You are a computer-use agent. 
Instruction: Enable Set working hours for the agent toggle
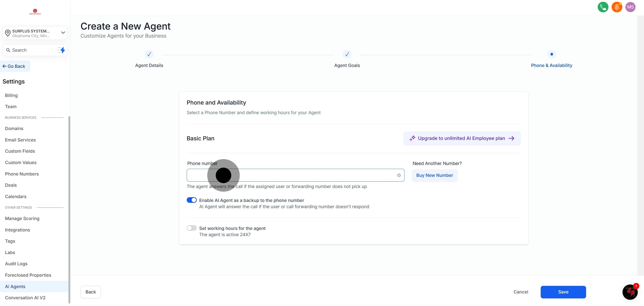(191, 228)
